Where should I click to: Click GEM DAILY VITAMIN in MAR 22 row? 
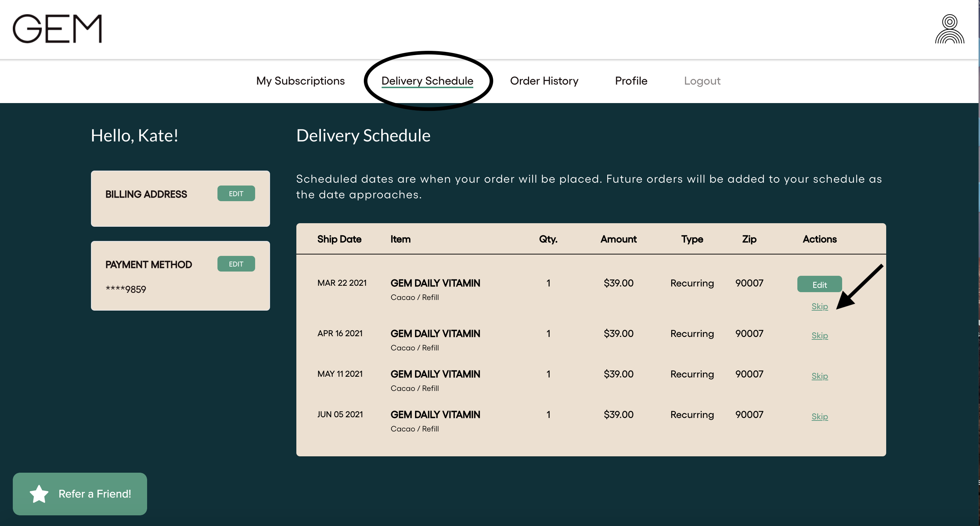click(x=435, y=283)
